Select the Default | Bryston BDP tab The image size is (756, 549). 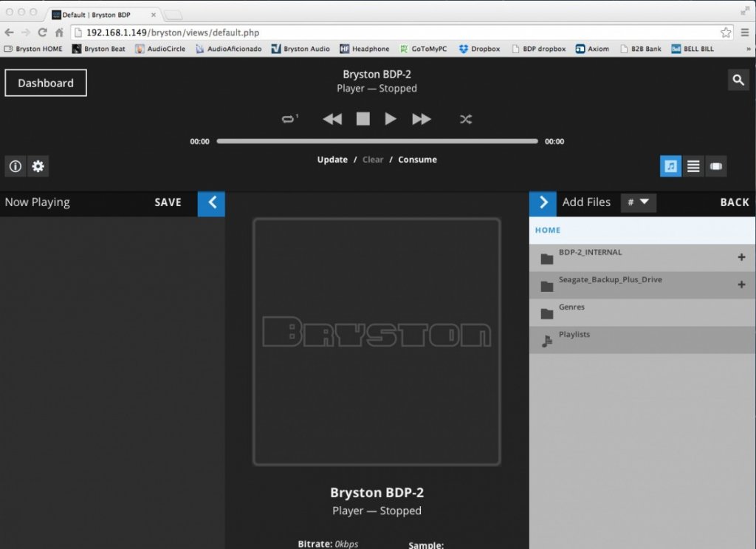tap(103, 15)
